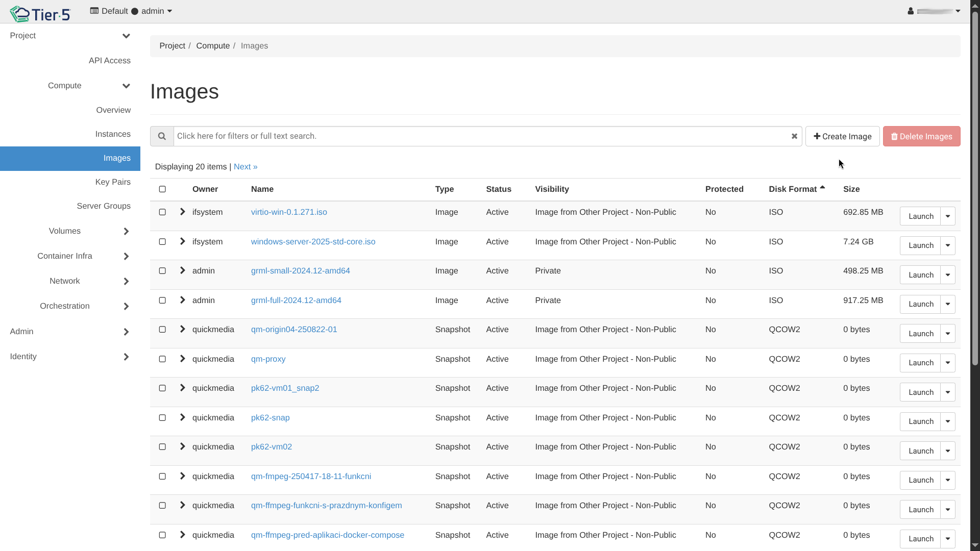Viewport: 980px width, 551px height.
Task: Click the user account icon
Action: click(911, 11)
